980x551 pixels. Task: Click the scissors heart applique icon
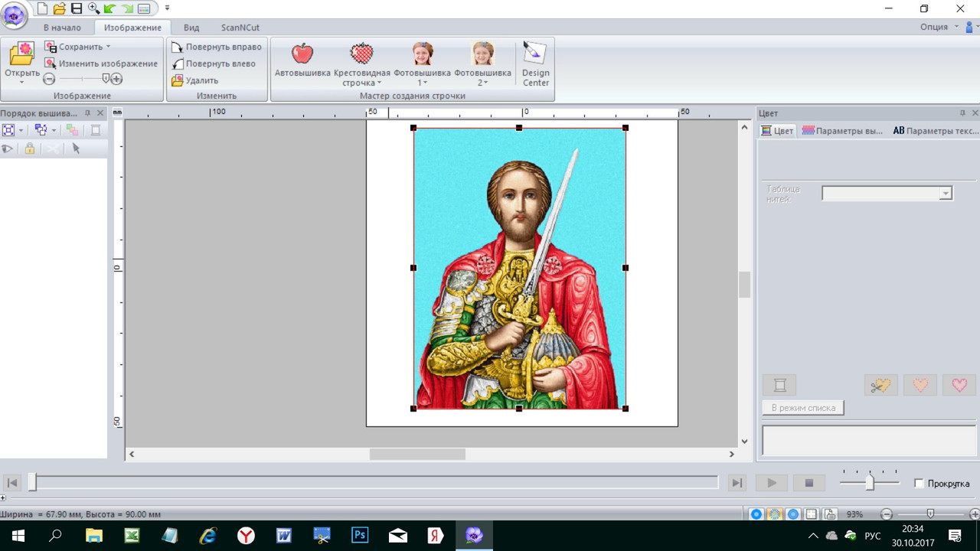(x=880, y=385)
